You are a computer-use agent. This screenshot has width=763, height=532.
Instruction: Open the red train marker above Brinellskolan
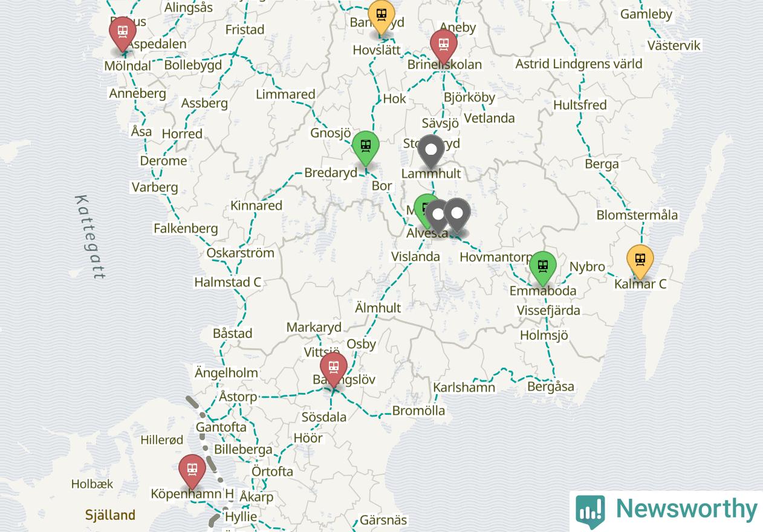coord(444,46)
